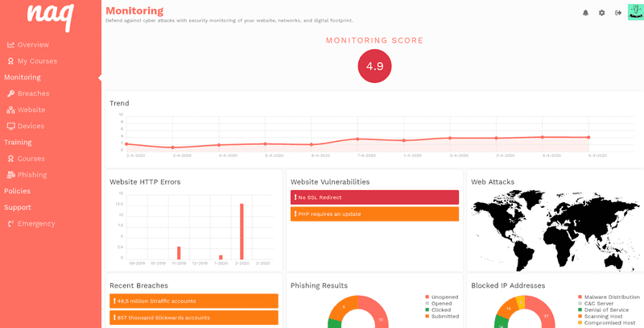This screenshot has width=644, height=328.
Task: Open Emergency via its phone icon
Action: click(x=10, y=223)
